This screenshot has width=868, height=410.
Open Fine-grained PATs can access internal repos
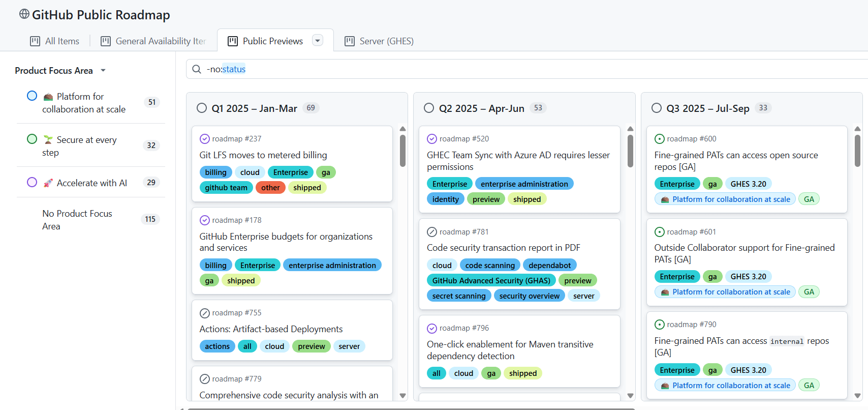pyautogui.click(x=741, y=346)
